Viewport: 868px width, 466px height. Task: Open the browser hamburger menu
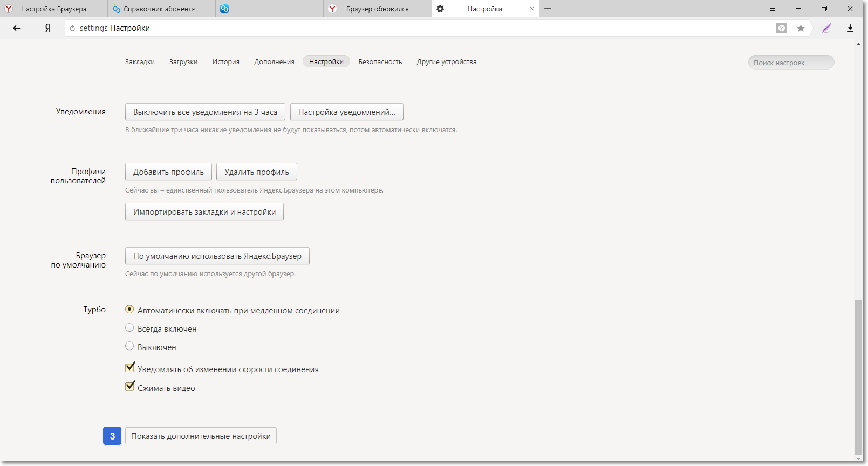pyautogui.click(x=773, y=9)
